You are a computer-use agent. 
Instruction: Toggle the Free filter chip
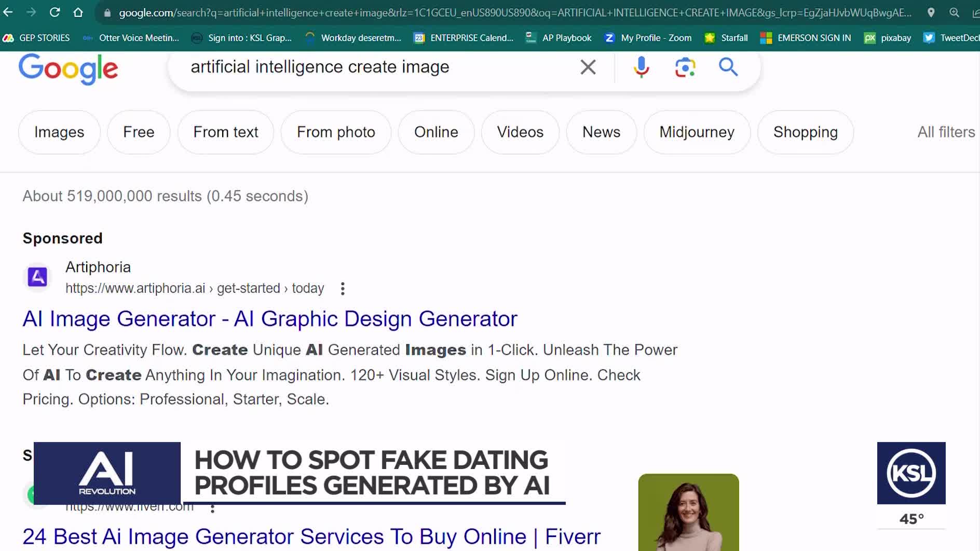(139, 132)
